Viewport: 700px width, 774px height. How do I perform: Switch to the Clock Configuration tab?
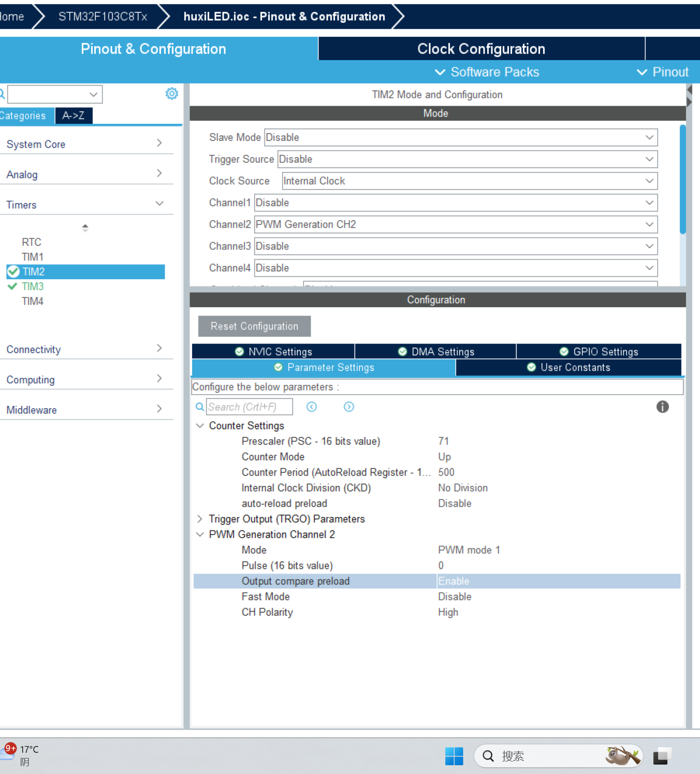click(x=482, y=49)
